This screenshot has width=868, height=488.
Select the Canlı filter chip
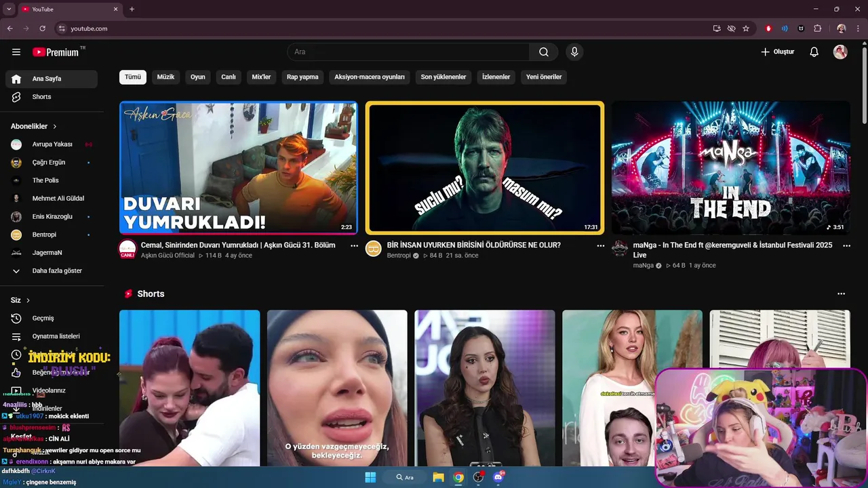coord(229,77)
